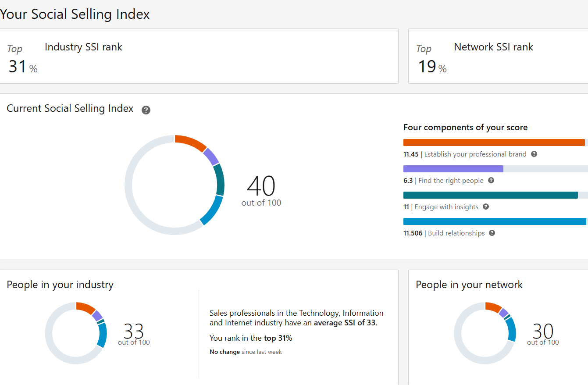Viewport: 588px width, 385px height.
Task: Click the People in your network heading
Action: (469, 285)
